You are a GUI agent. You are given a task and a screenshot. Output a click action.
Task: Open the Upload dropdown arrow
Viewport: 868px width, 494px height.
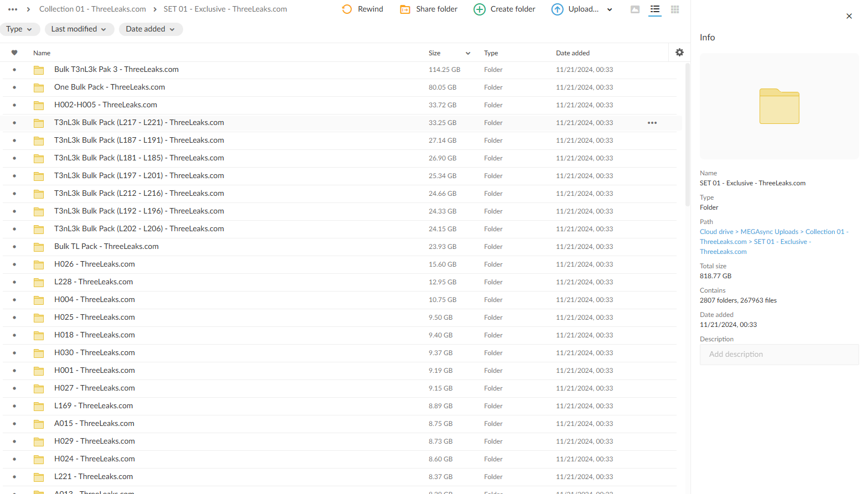click(x=610, y=9)
